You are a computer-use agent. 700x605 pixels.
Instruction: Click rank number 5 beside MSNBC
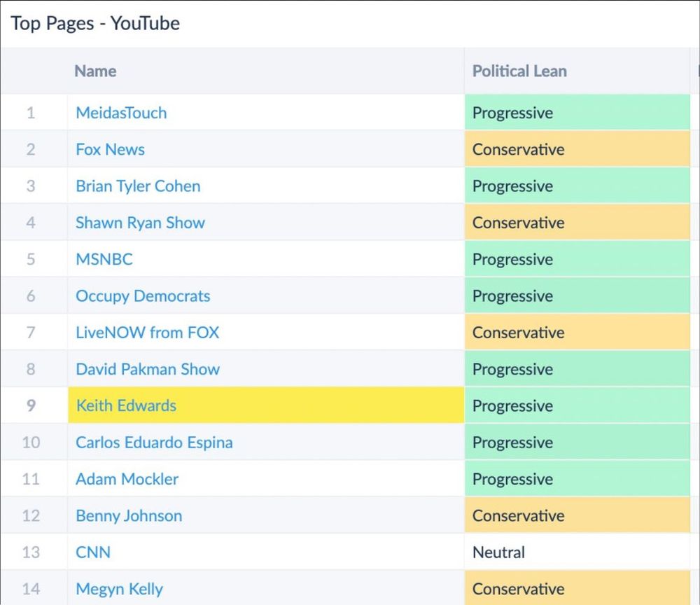coord(30,259)
